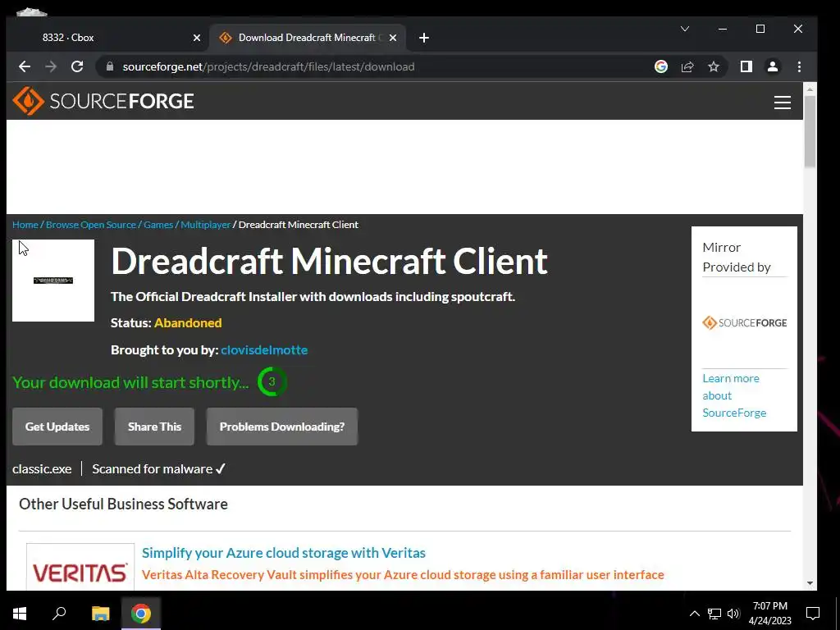Viewport: 840px width, 630px height.
Task: Close the Download Dreadcraft Minecraft tab
Action: 393,38
